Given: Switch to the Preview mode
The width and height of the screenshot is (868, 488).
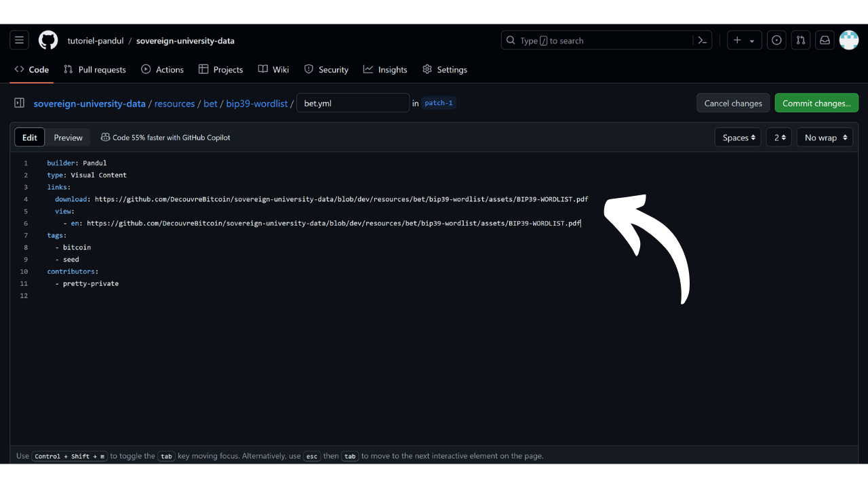Looking at the screenshot, I should pyautogui.click(x=68, y=138).
